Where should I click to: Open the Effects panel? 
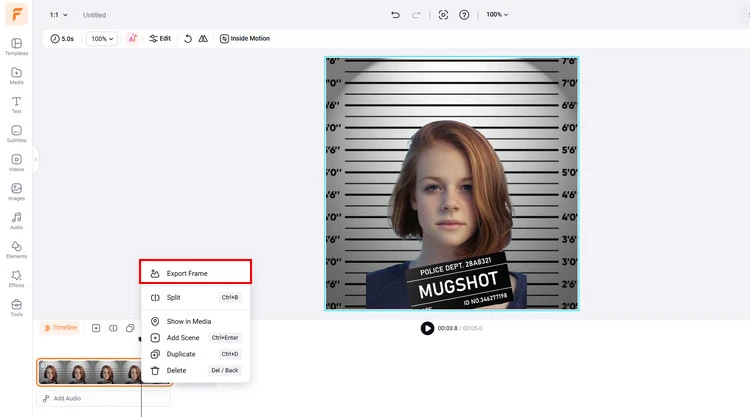pyautogui.click(x=16, y=279)
